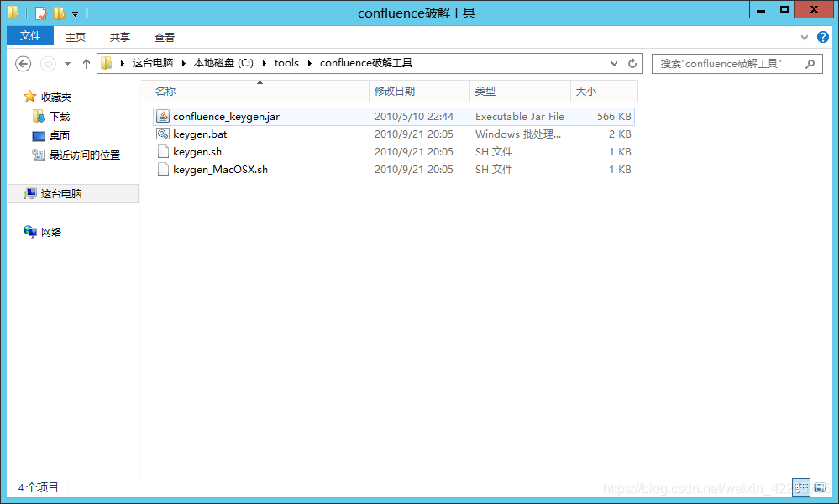Maximize the confluence破解工具 window
This screenshot has height=504, width=839.
click(784, 9)
